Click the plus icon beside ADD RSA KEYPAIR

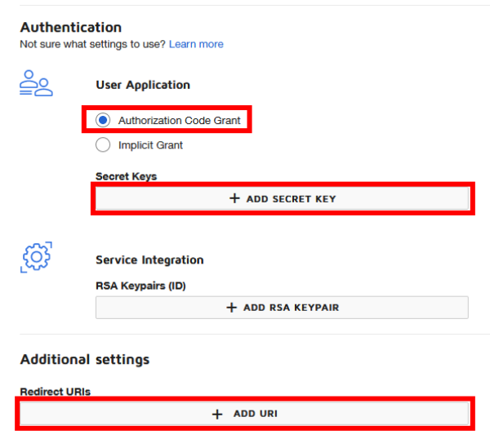(232, 308)
